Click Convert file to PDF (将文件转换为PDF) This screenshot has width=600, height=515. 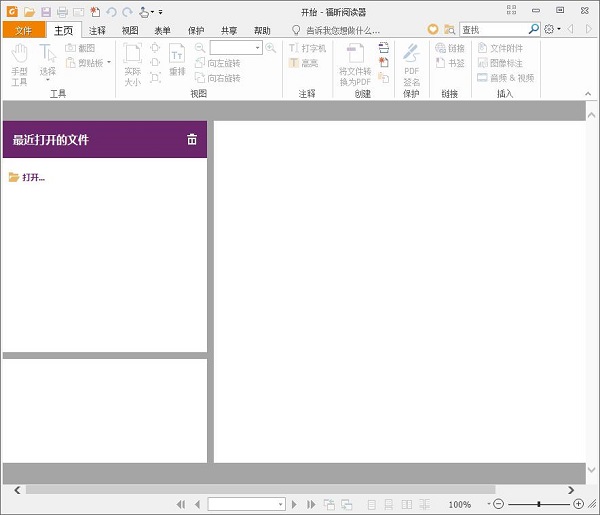click(355, 65)
